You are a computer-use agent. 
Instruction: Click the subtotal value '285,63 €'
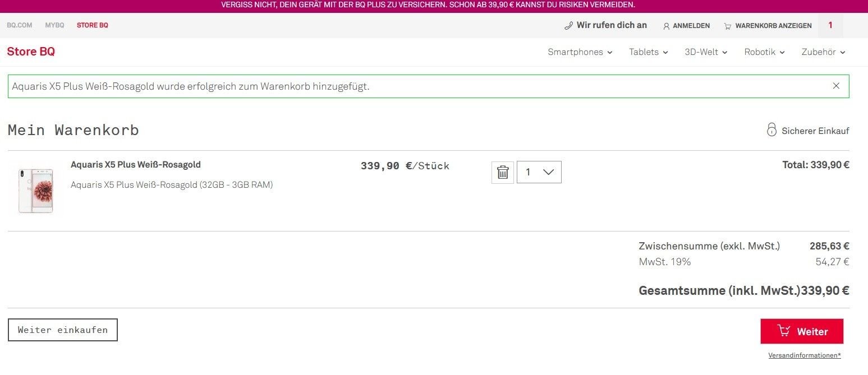[x=829, y=246]
